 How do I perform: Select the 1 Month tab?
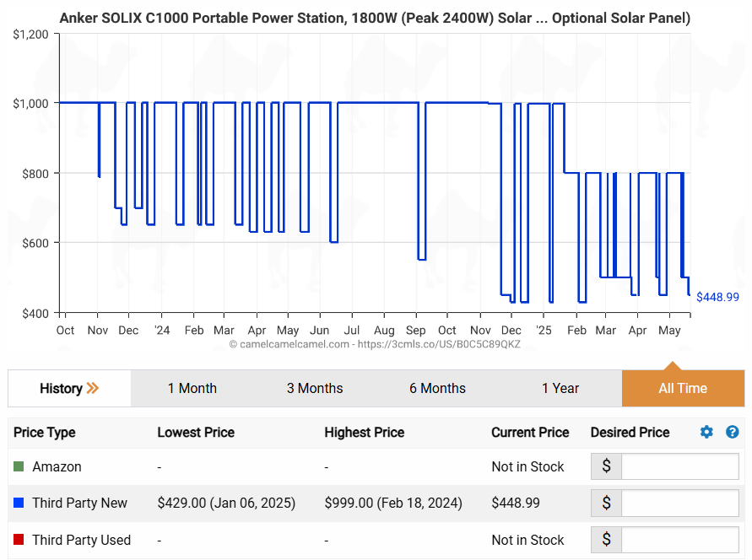[192, 388]
